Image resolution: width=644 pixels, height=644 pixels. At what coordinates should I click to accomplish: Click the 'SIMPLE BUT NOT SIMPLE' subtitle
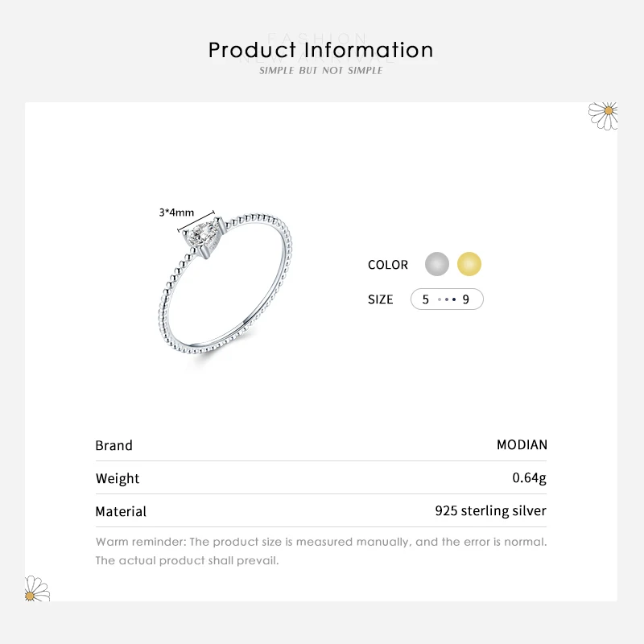(x=320, y=71)
